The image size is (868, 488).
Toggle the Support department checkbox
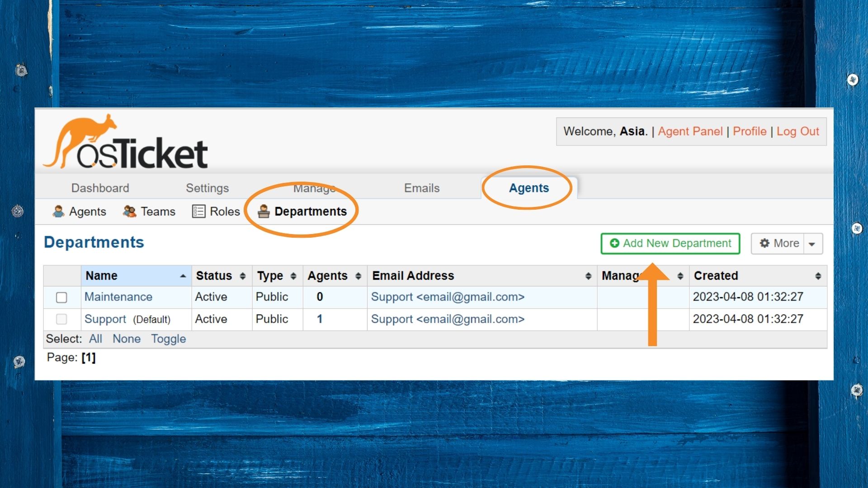[61, 319]
